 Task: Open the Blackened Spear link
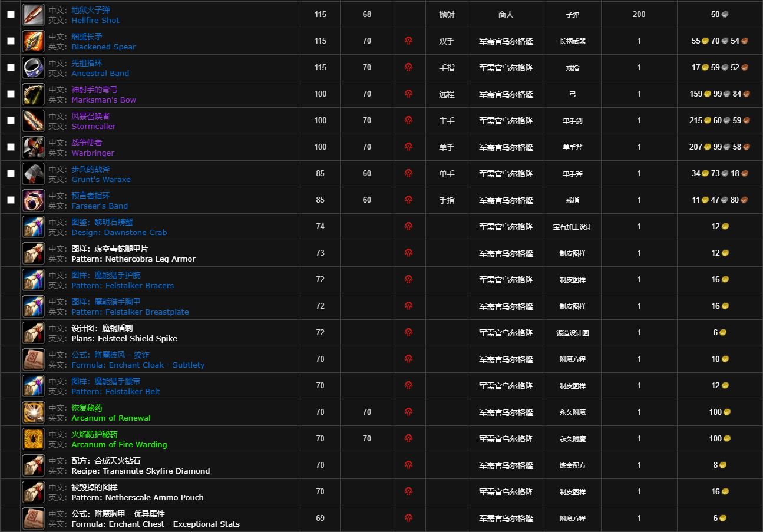pyautogui.click(x=104, y=47)
